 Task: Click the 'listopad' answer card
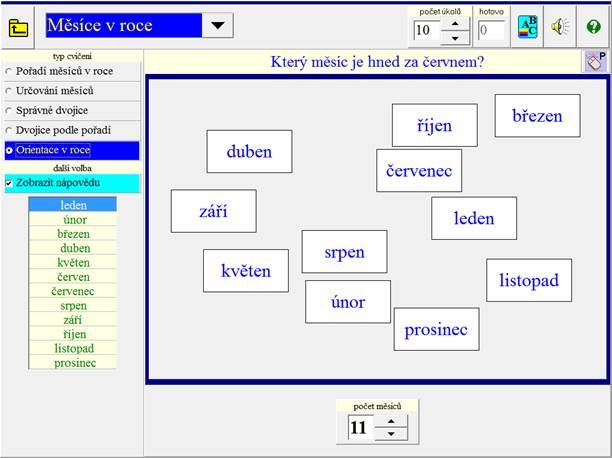pos(529,280)
